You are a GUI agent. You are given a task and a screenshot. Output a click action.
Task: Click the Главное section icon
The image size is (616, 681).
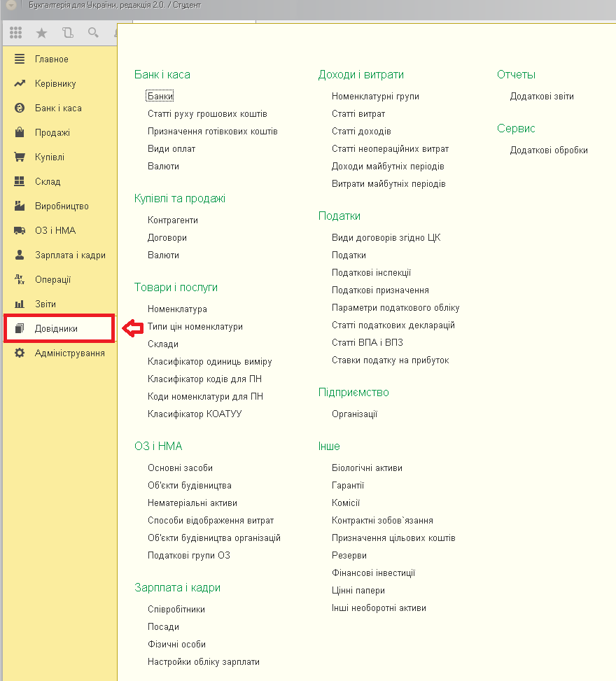coord(20,59)
